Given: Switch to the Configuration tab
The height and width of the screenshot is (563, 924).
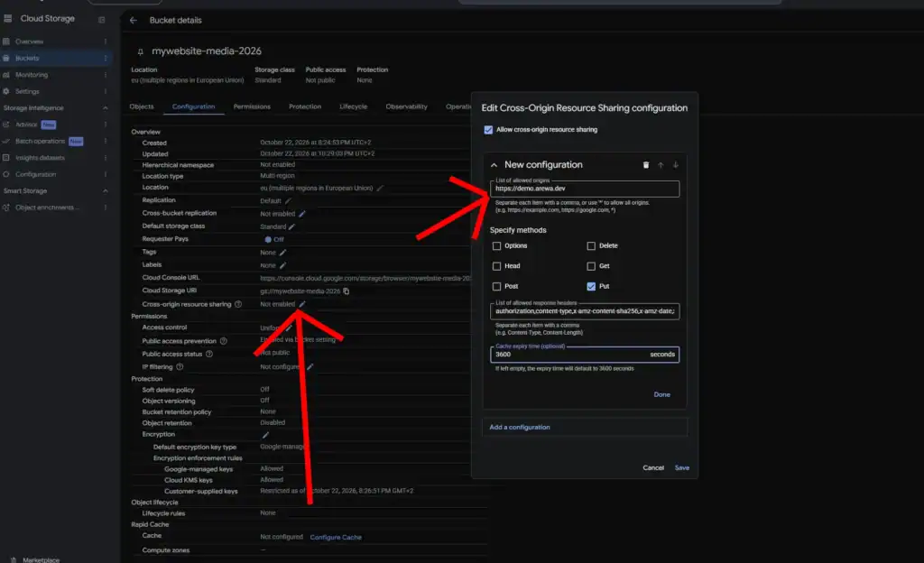Looking at the screenshot, I should tap(193, 106).
